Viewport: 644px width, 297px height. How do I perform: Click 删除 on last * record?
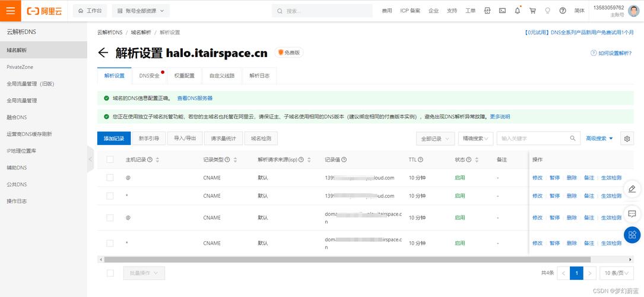pyautogui.click(x=572, y=243)
